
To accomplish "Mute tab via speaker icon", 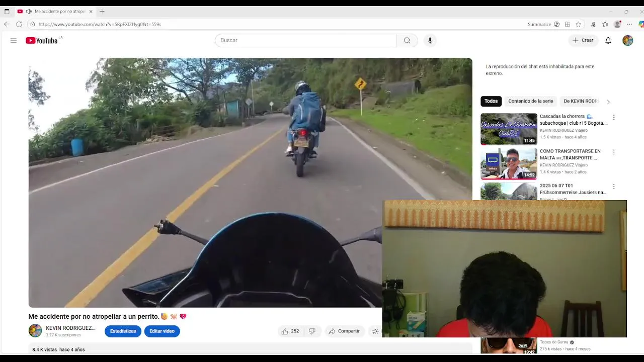I will tap(29, 11).
